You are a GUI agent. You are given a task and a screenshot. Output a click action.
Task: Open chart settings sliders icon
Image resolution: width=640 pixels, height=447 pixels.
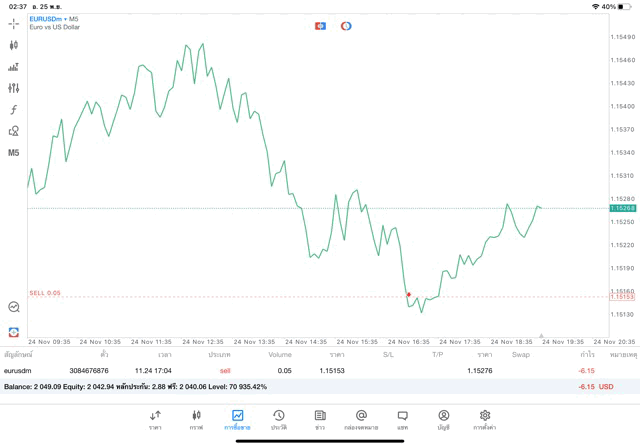(14, 88)
